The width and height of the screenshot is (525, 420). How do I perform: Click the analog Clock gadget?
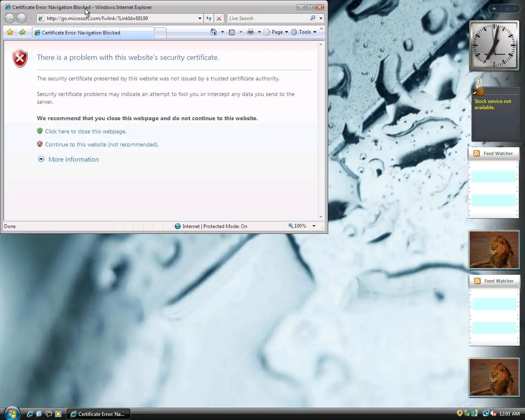point(494,45)
